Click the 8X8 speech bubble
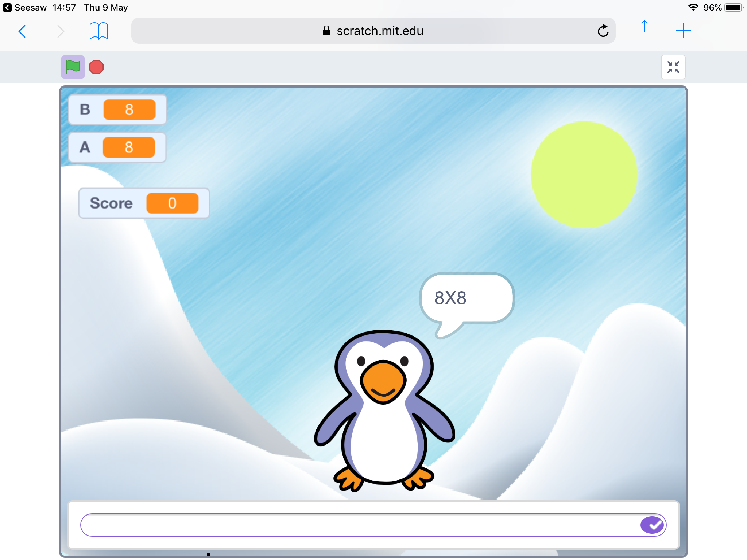 466,298
